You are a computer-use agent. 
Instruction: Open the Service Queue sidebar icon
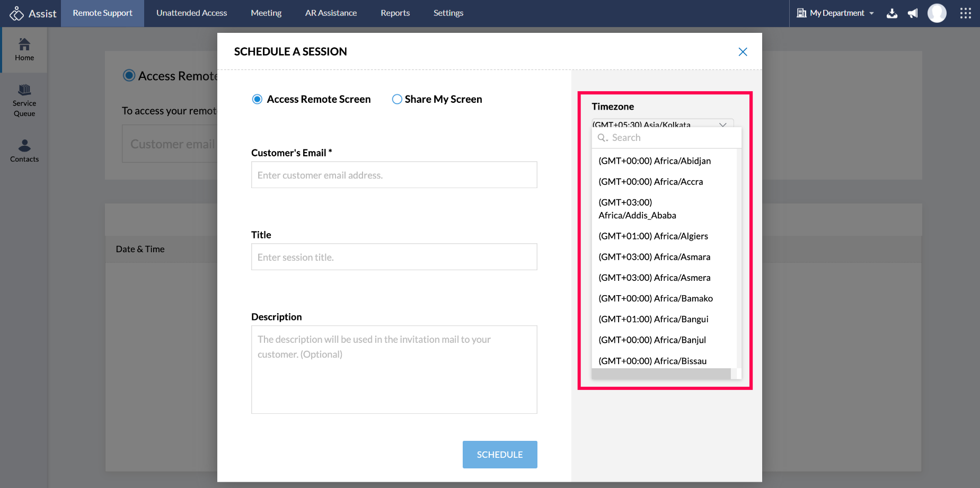click(24, 100)
